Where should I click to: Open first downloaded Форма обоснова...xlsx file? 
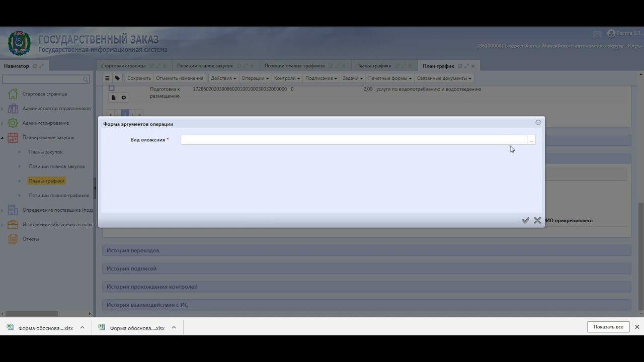[x=40, y=328]
